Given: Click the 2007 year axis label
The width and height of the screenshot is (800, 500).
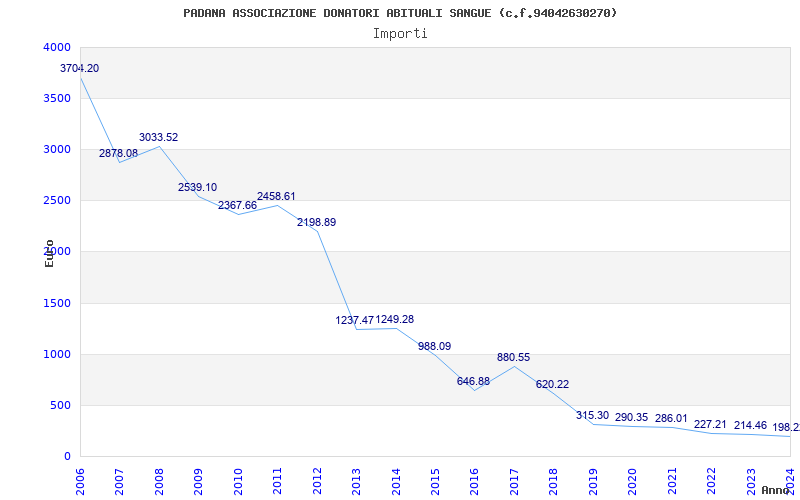Looking at the screenshot, I should click(x=119, y=482).
